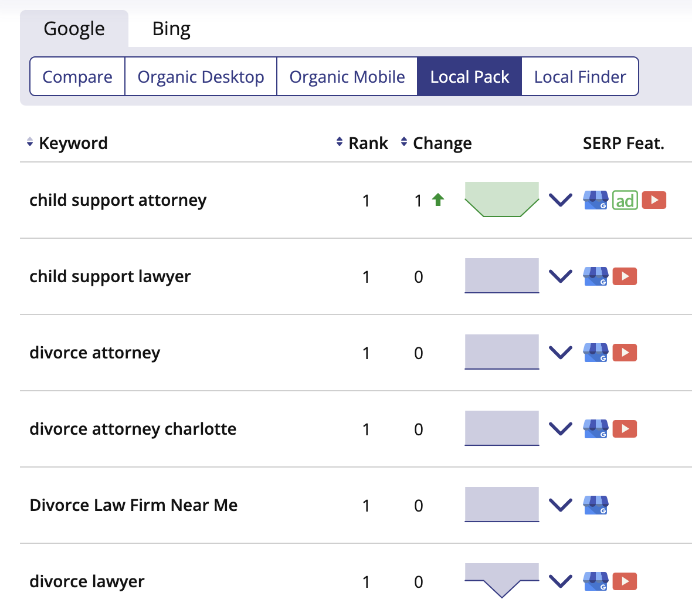
Task: Expand the Divorce Law Firm Near Me chevron
Action: [561, 505]
